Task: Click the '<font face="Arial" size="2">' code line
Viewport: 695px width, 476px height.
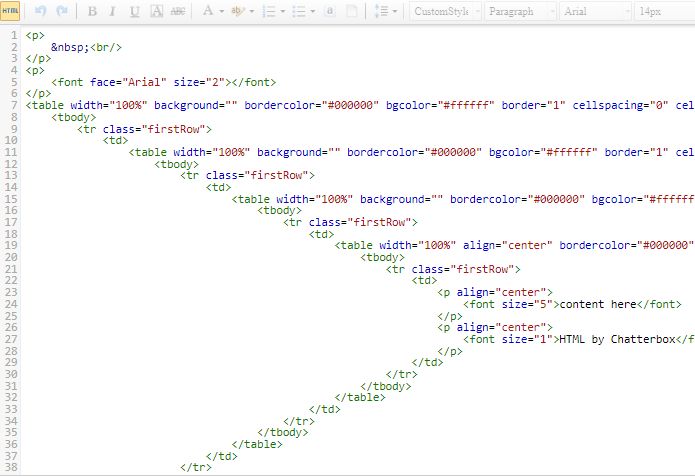Action: (164, 82)
